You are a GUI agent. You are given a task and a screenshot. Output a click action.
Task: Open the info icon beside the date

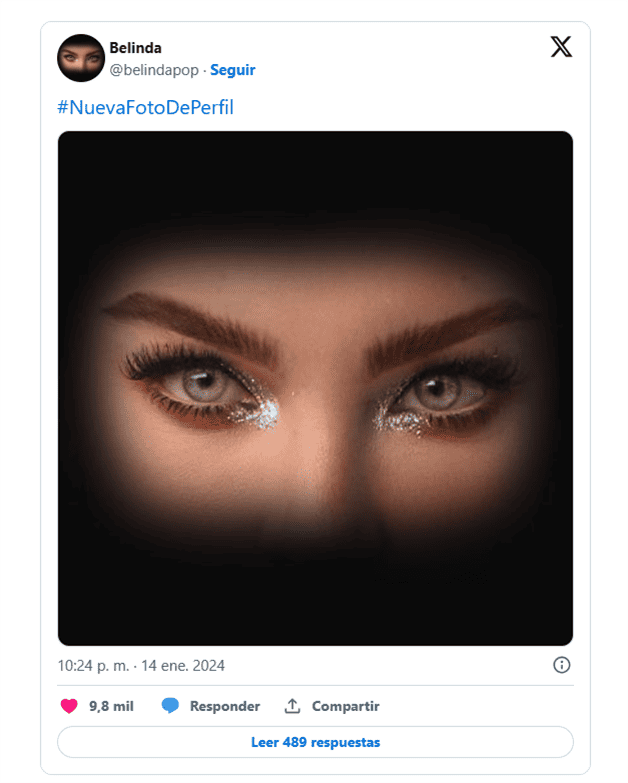click(562, 665)
